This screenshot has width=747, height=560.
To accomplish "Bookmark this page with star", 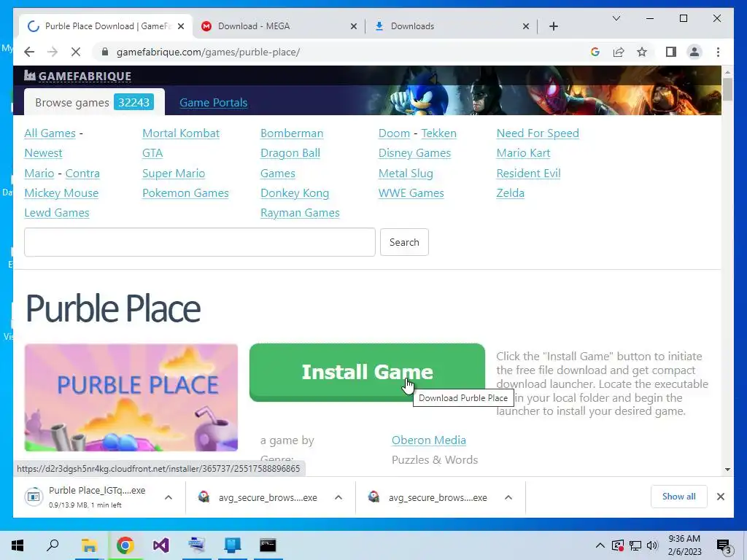I will pos(642,52).
